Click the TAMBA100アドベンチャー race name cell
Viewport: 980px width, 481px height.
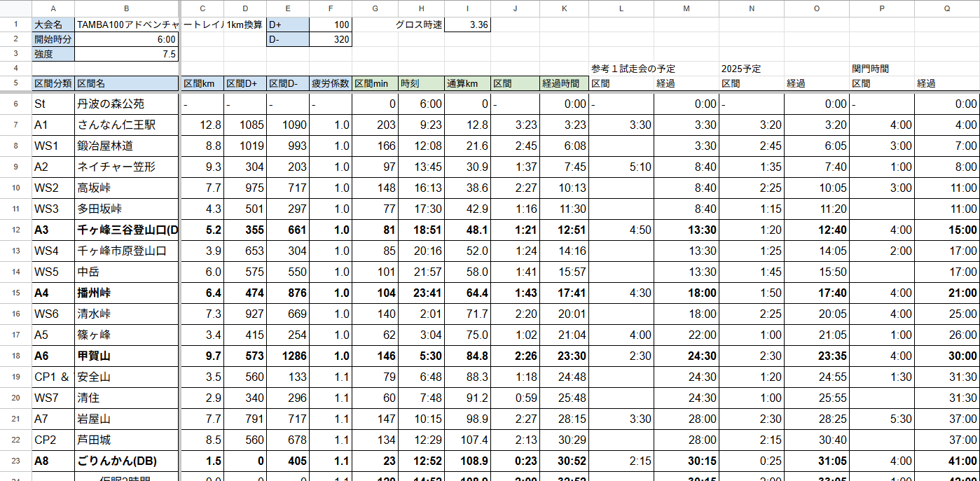point(127,25)
